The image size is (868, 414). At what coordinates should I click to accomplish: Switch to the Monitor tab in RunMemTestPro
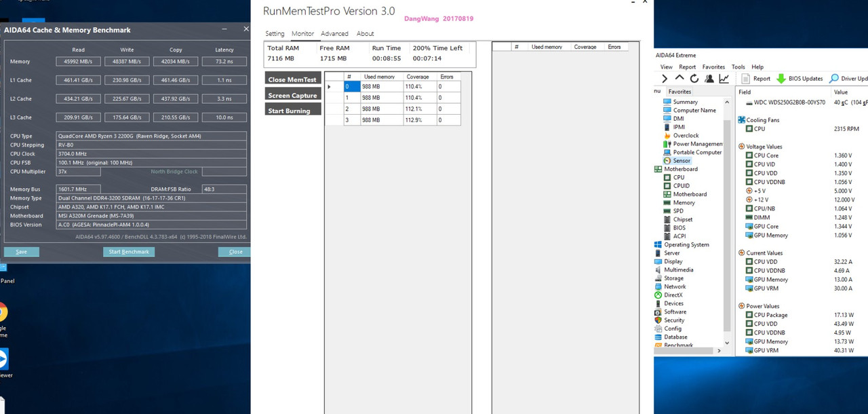pyautogui.click(x=302, y=34)
